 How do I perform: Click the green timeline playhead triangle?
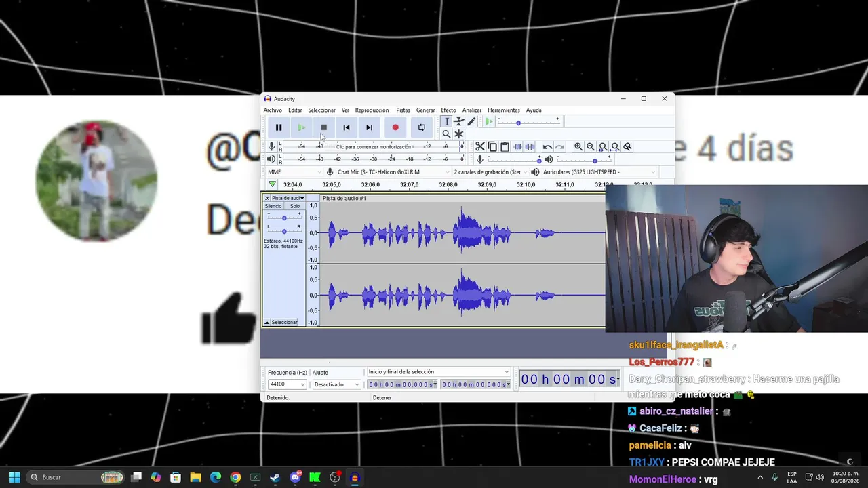coord(272,184)
